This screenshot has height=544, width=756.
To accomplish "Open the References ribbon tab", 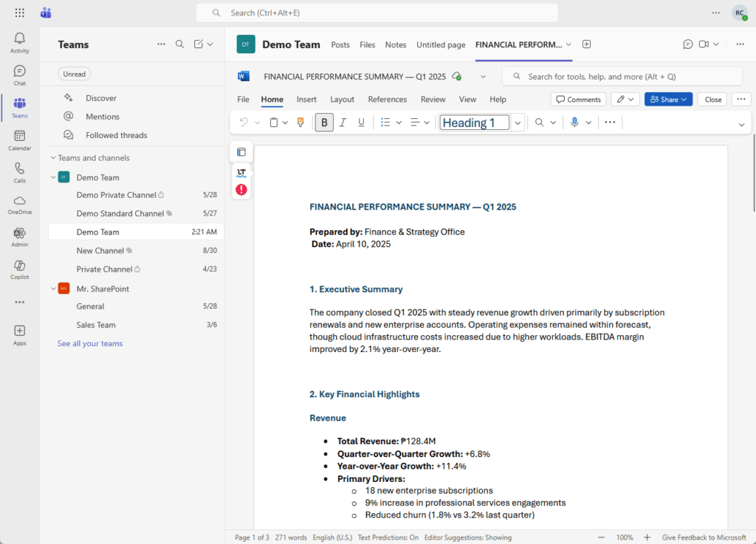I will [x=387, y=99].
